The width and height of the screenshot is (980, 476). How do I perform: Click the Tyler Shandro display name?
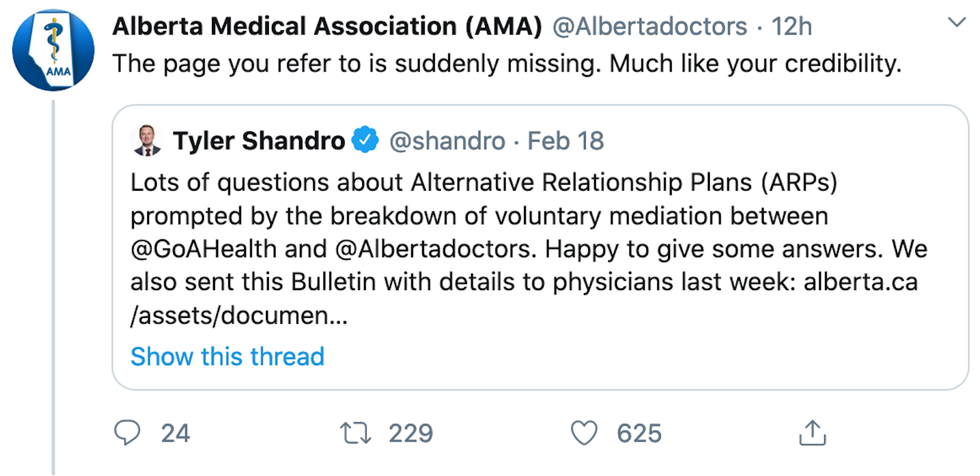[x=259, y=141]
